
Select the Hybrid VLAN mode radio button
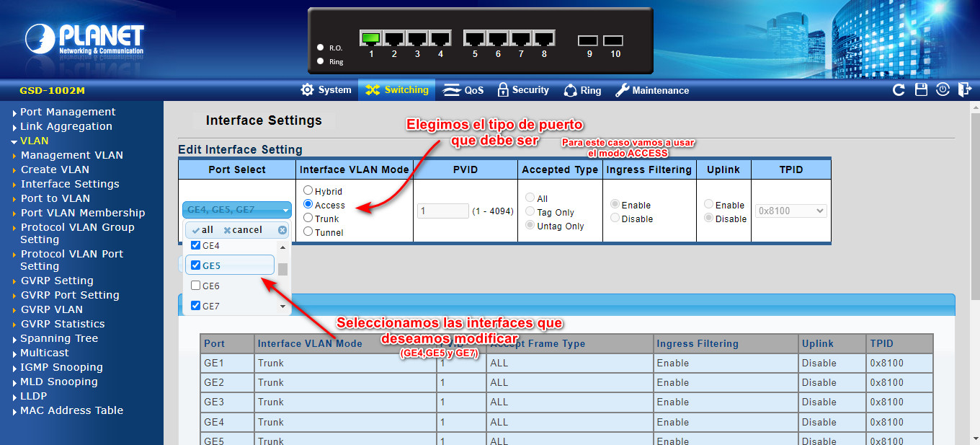coord(308,191)
